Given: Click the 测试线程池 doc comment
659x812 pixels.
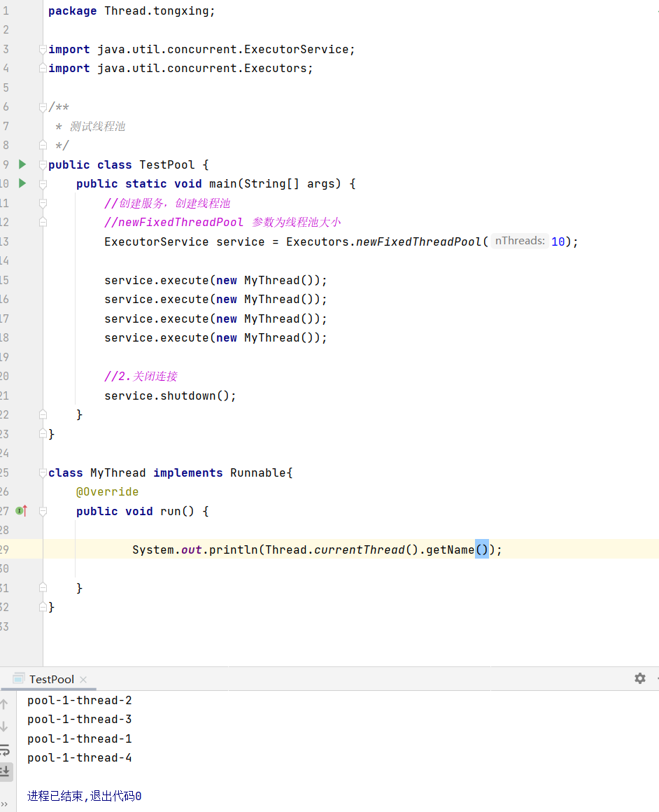Looking at the screenshot, I should [98, 127].
